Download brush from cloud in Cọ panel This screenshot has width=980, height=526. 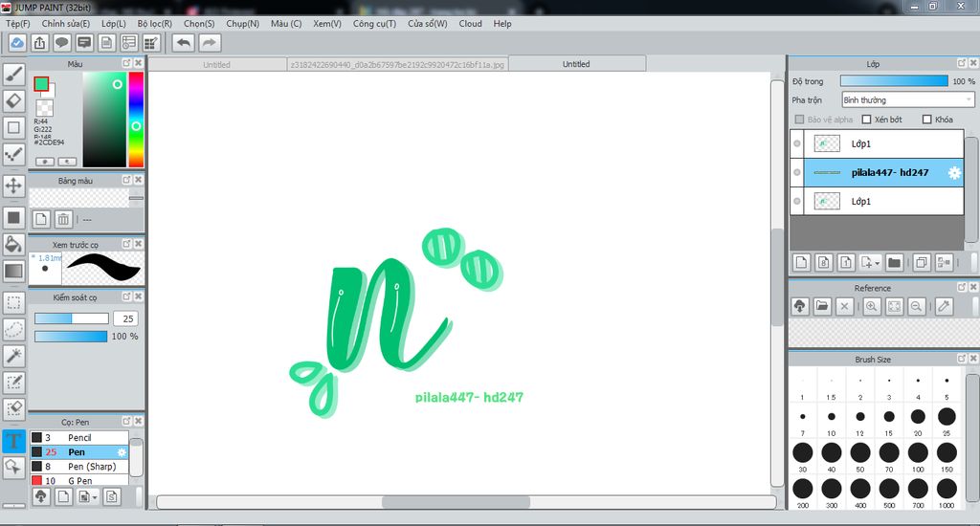point(40,496)
